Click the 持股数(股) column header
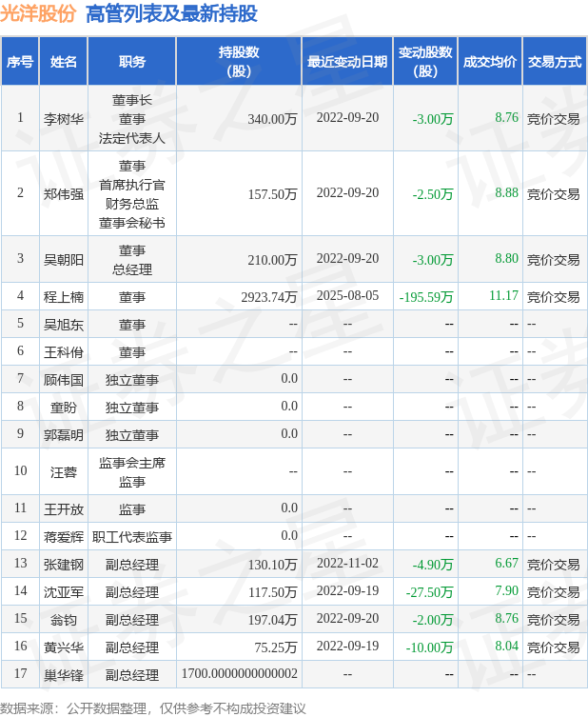 (x=239, y=62)
